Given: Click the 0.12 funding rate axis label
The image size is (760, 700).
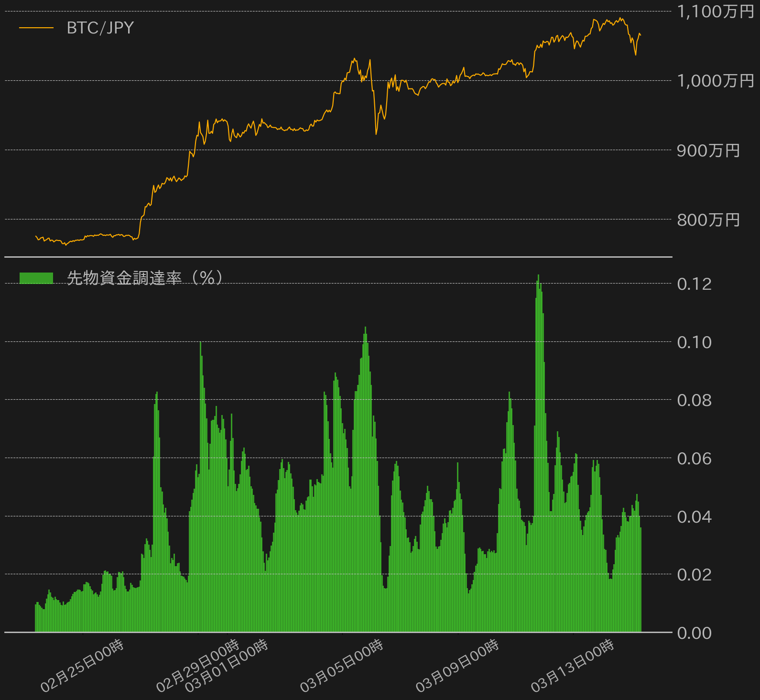Looking at the screenshot, I should (x=694, y=284).
